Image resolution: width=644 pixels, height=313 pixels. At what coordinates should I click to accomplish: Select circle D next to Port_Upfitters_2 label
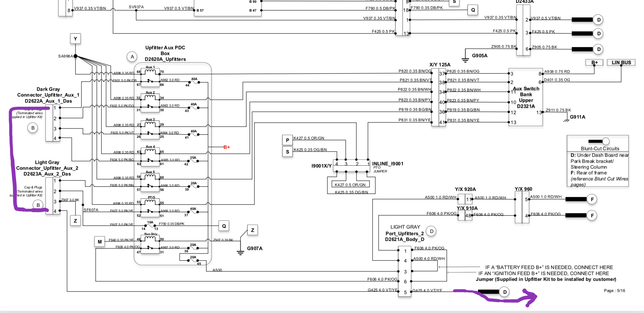tap(431, 231)
